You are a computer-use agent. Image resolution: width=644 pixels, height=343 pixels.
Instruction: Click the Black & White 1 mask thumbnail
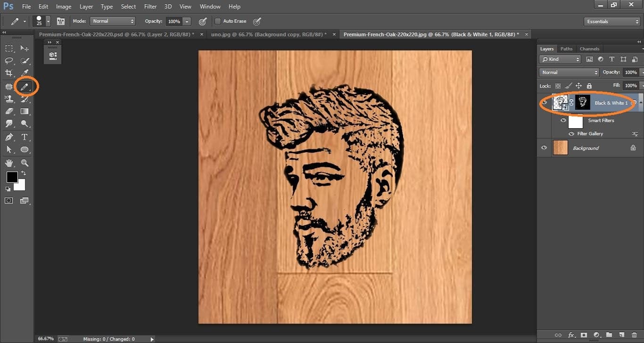coord(583,102)
